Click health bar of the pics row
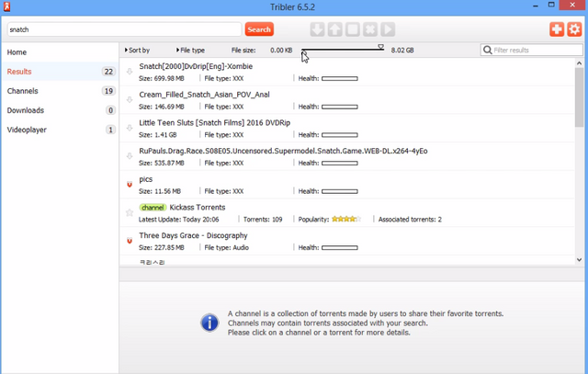 [340, 191]
